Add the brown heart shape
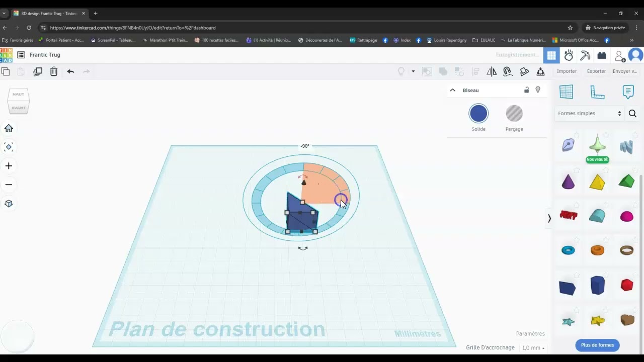Image resolution: width=644 pixels, height=362 pixels. (x=627, y=320)
